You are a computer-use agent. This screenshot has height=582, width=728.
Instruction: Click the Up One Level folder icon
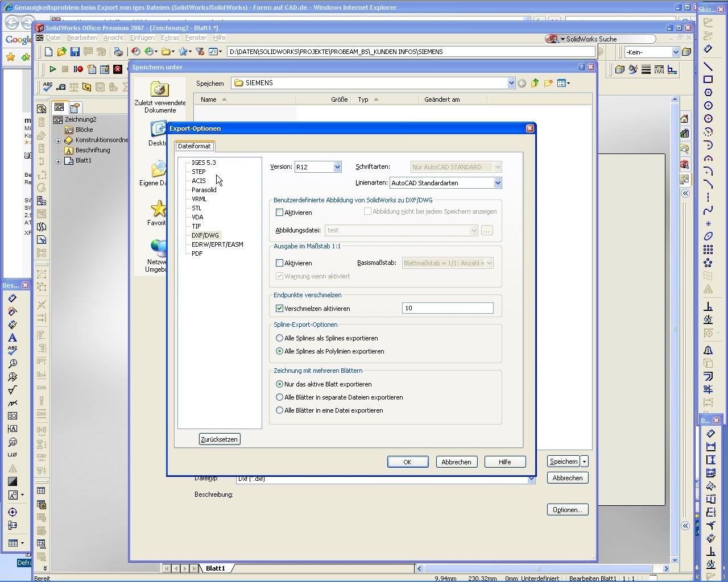[x=535, y=84]
